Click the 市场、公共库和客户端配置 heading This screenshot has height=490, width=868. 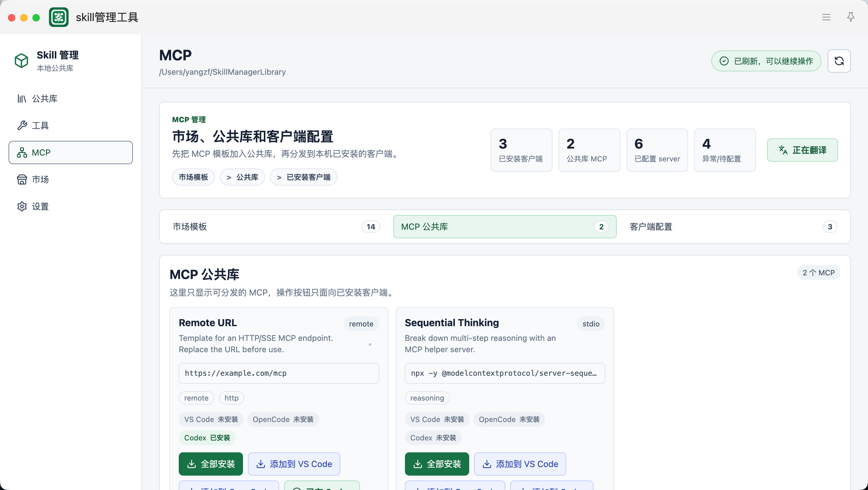(x=253, y=137)
